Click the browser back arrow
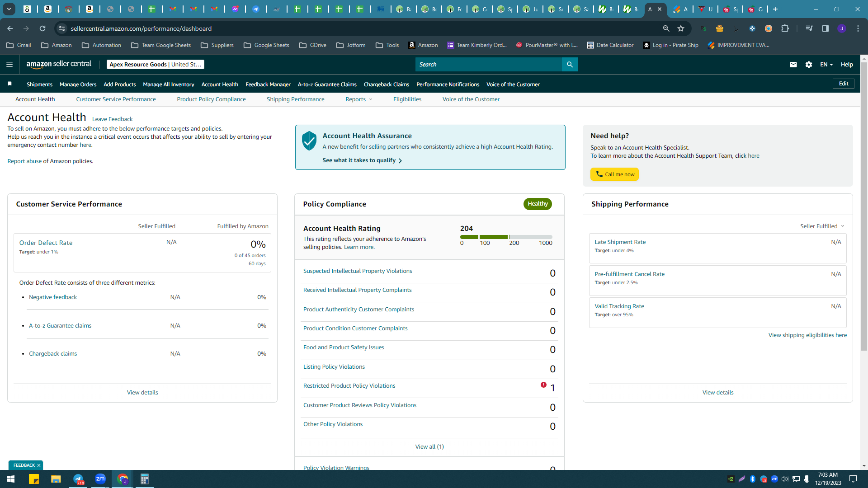The width and height of the screenshot is (868, 488). click(x=10, y=28)
